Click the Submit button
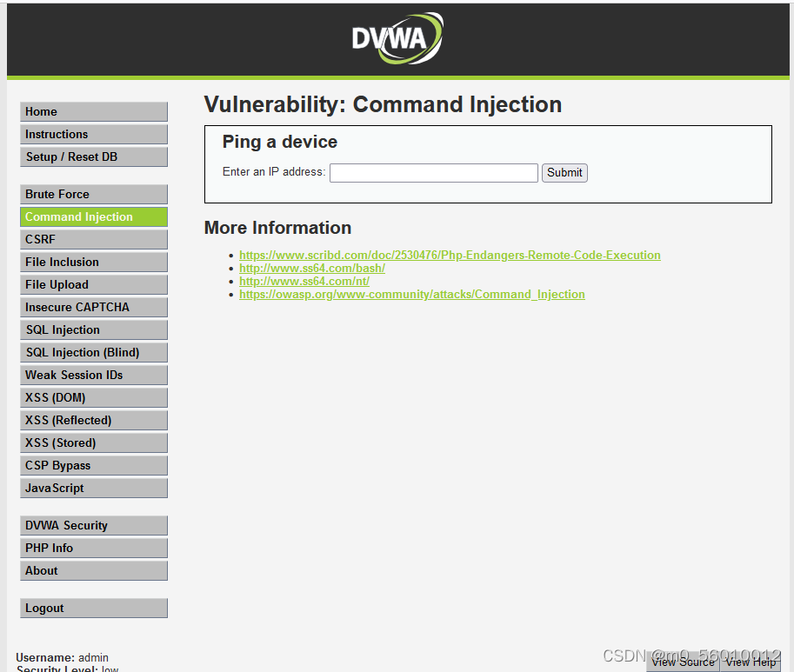The image size is (794, 672). 564,172
